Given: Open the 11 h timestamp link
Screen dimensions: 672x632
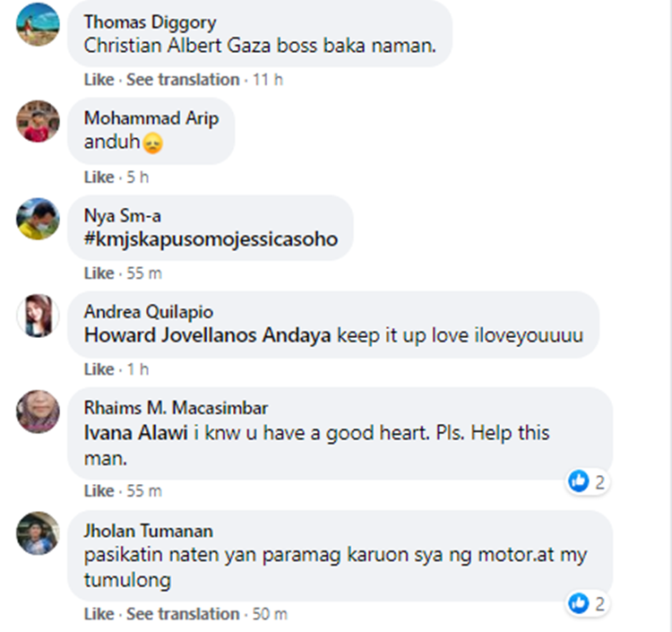Looking at the screenshot, I should 268,80.
